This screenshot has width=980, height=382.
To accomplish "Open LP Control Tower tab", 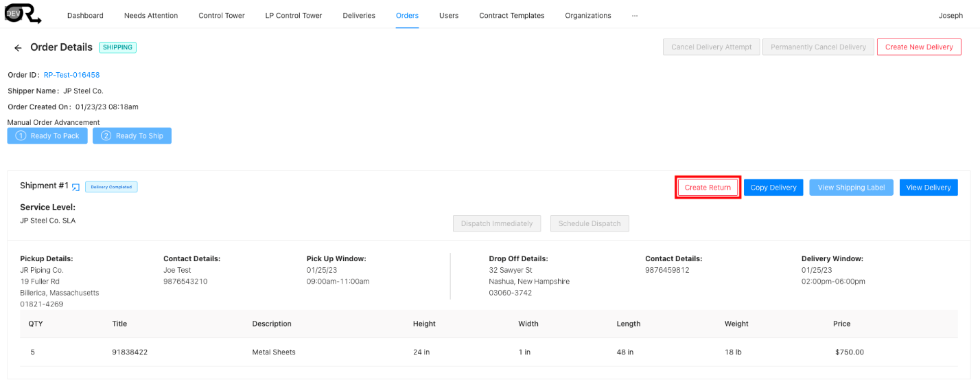I will pyautogui.click(x=293, y=15).
